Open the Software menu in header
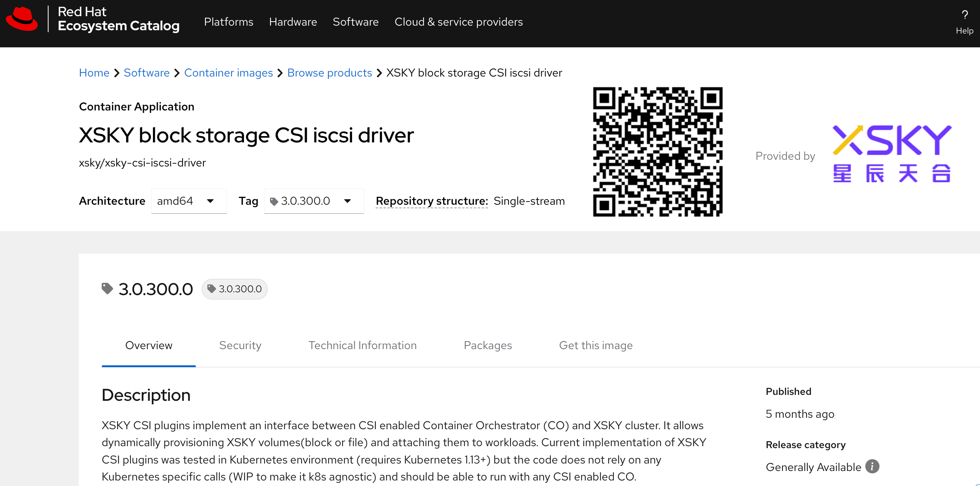This screenshot has width=980, height=486. [x=356, y=22]
